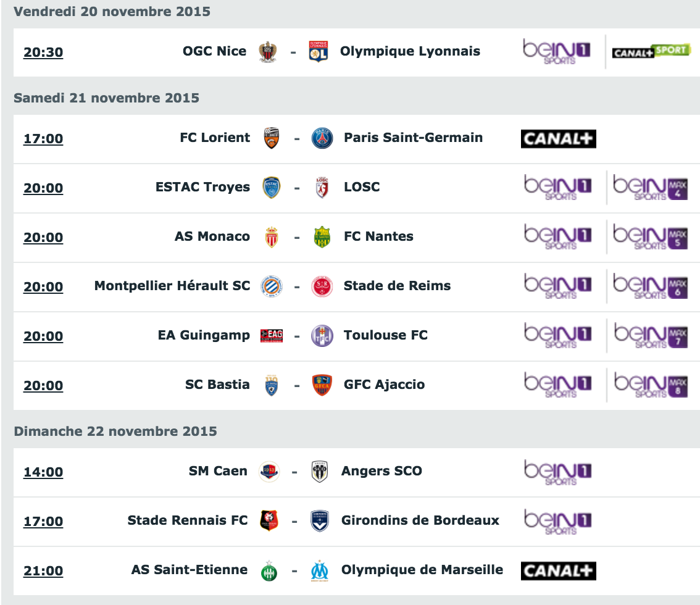Open the 14:00 SM Caen match time
The width and height of the screenshot is (700, 605).
click(43, 472)
